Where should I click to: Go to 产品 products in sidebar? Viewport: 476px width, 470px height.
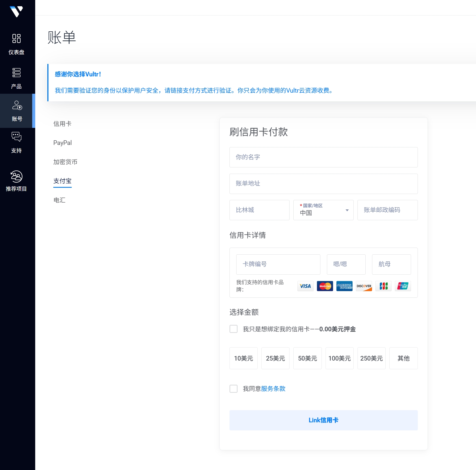coord(16,73)
